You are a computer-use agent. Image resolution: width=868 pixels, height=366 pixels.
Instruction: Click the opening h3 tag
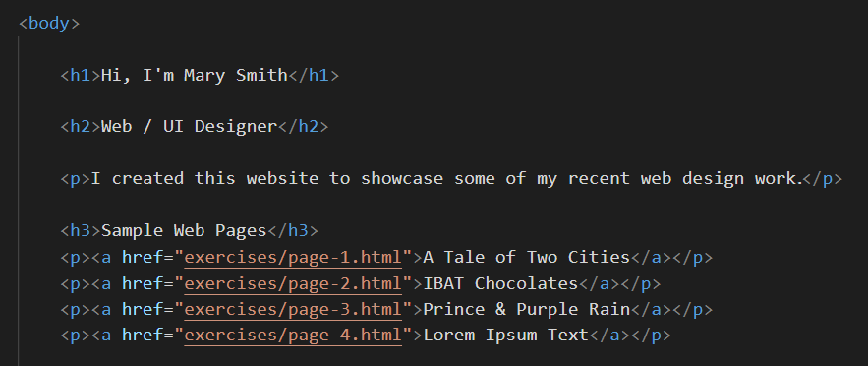[81, 230]
